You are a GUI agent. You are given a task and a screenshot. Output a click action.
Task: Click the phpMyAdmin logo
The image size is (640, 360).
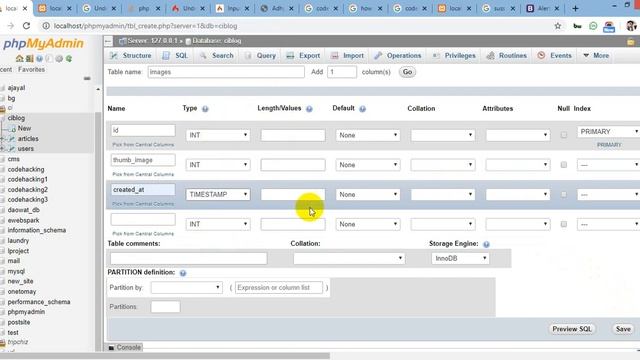click(43, 43)
